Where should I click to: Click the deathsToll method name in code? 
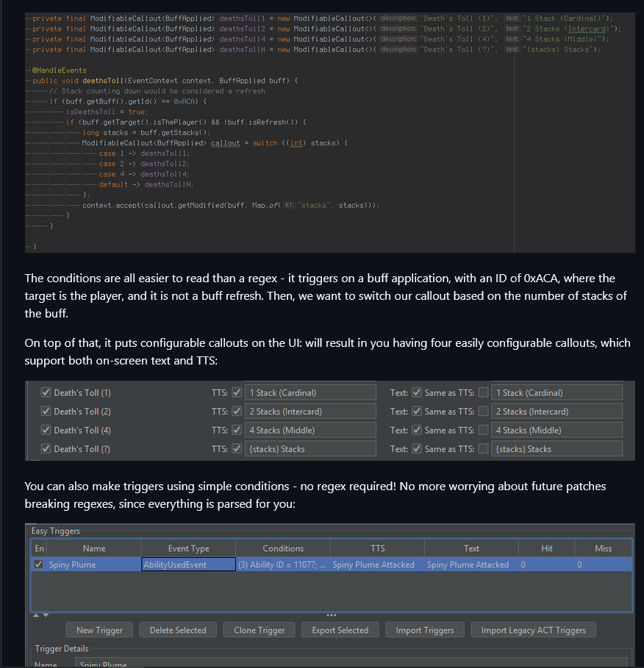[x=103, y=81]
